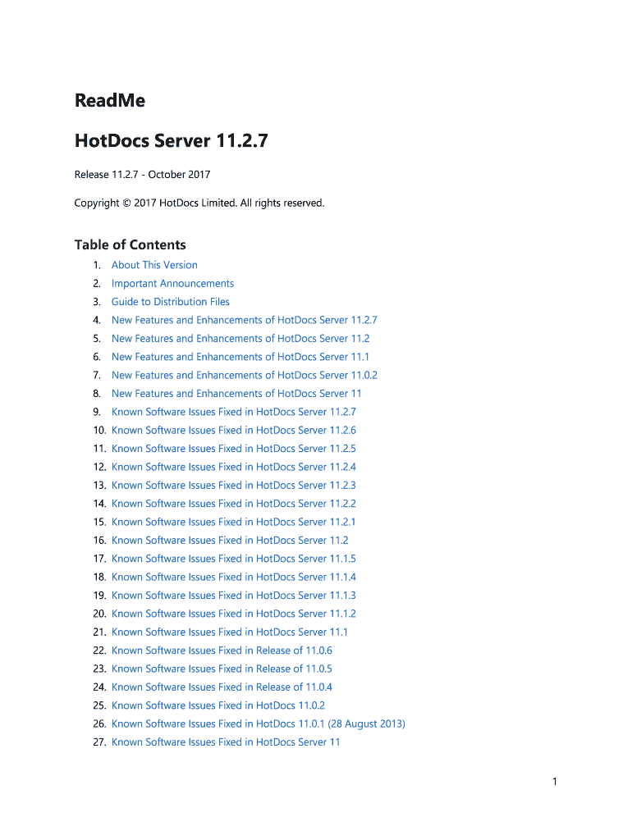Open Known Issues Fixed in Server 11.2.7
Screen dimensions: 632x840
[x=233, y=412]
